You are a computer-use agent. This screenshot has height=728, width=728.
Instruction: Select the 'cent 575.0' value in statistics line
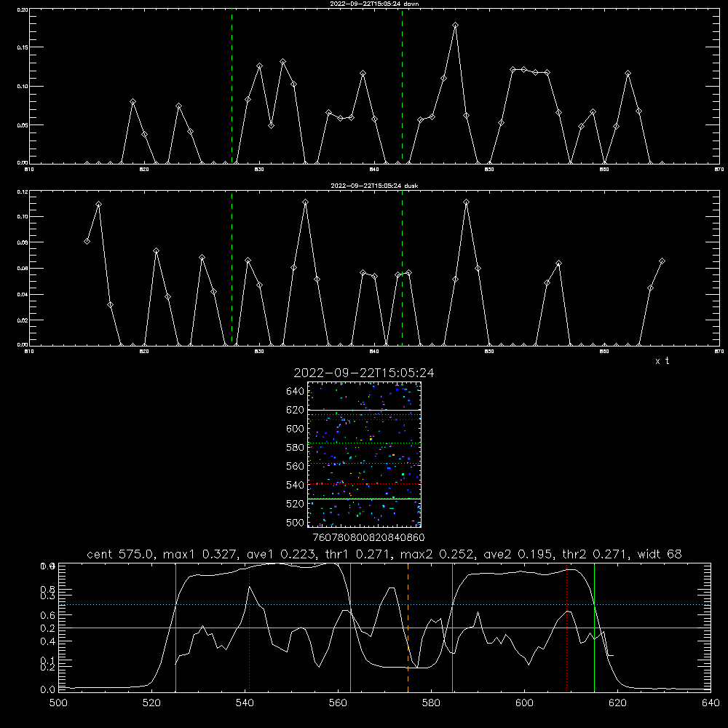pos(120,554)
